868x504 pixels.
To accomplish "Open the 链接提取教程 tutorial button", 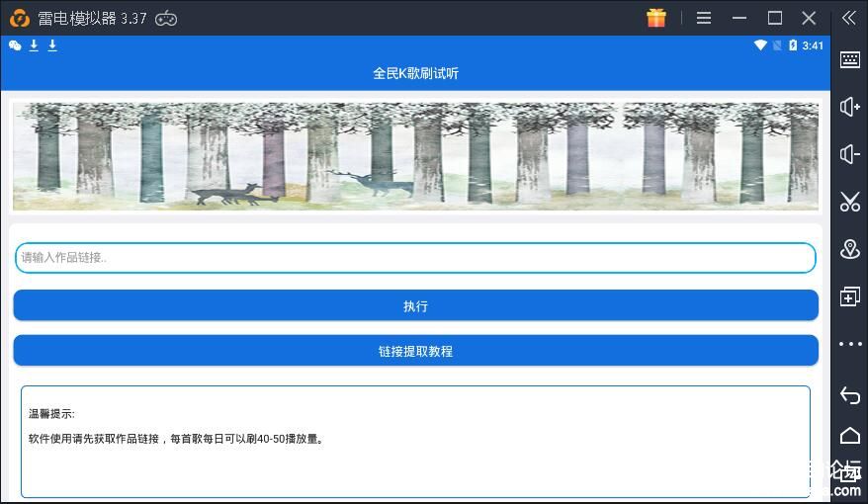I will coord(416,351).
